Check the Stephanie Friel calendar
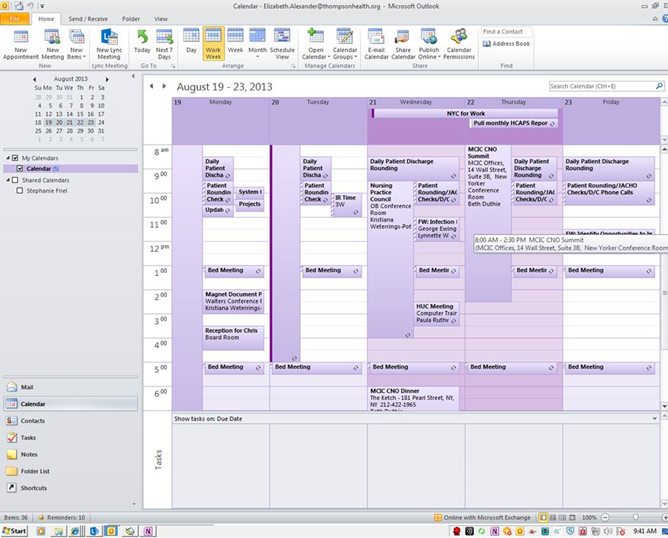 [x=20, y=191]
